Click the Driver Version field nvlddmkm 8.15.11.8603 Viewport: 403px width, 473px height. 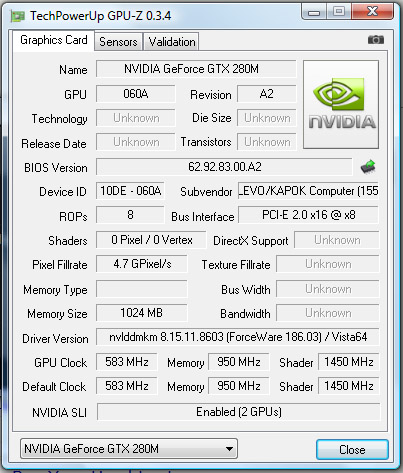click(x=238, y=337)
